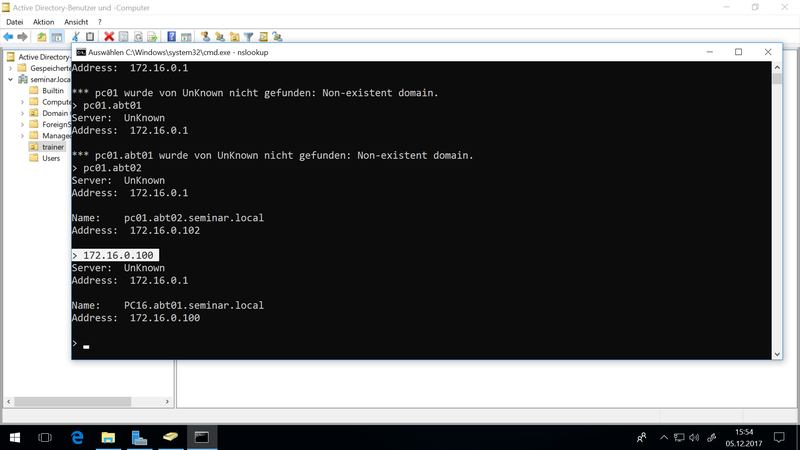
Task: Click the volume speaker tray icon
Action: pos(694,437)
